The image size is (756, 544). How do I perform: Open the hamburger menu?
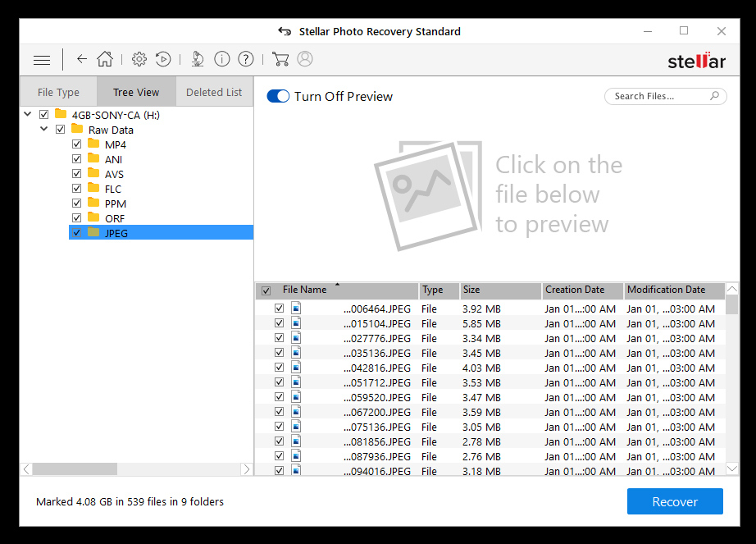(42, 60)
